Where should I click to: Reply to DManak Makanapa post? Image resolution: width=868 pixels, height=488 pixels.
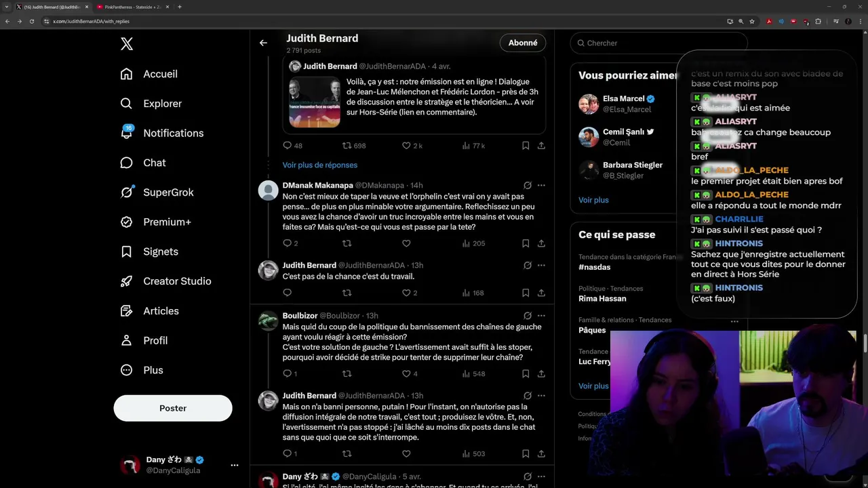coord(290,243)
